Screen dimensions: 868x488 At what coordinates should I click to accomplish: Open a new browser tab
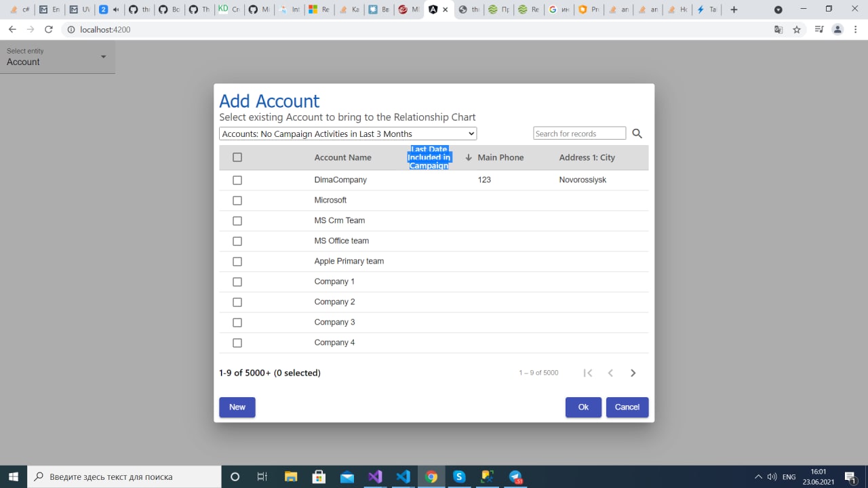[734, 9]
